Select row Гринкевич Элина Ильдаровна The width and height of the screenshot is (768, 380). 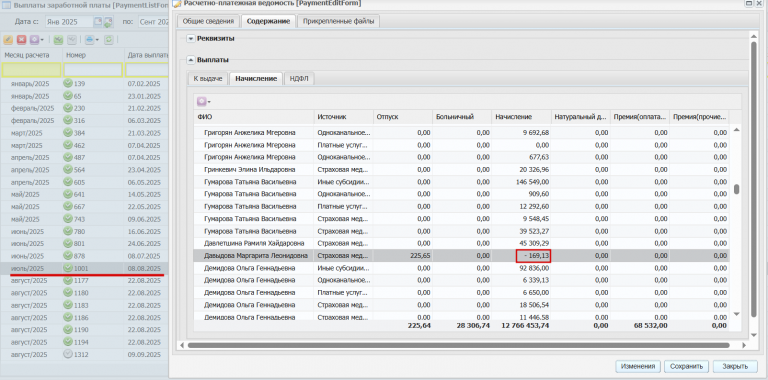point(461,169)
